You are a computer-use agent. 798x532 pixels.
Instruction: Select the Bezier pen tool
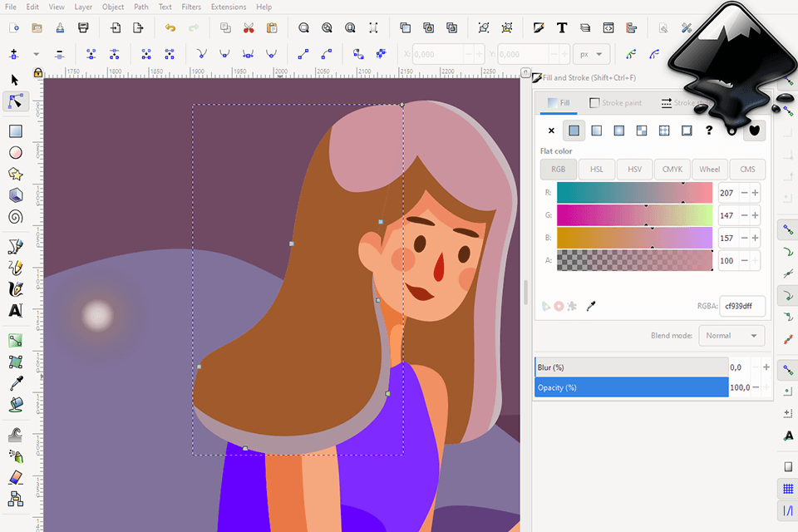tap(15, 247)
